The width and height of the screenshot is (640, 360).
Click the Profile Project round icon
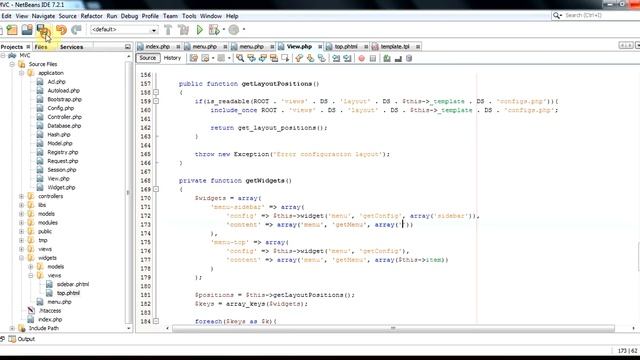pos(234,30)
